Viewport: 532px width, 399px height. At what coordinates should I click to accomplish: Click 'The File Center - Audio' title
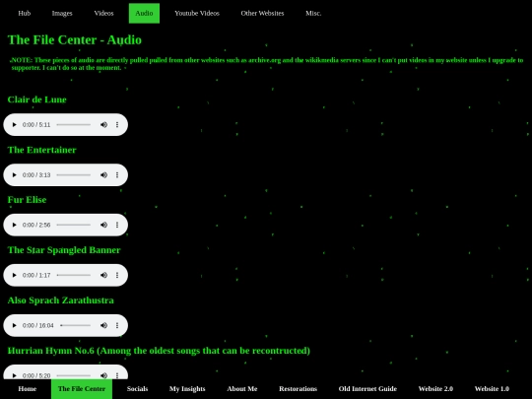tap(75, 40)
